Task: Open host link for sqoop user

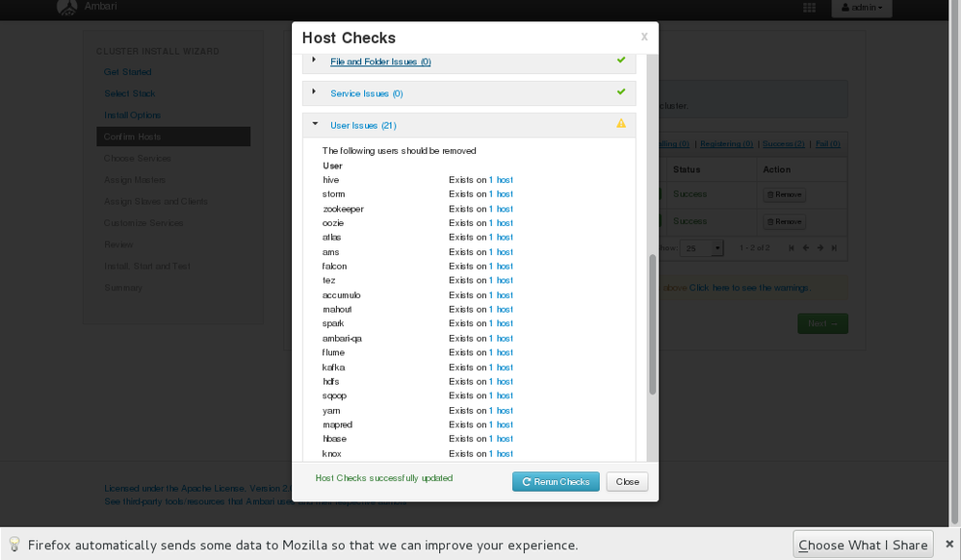Action: pyautogui.click(x=501, y=395)
